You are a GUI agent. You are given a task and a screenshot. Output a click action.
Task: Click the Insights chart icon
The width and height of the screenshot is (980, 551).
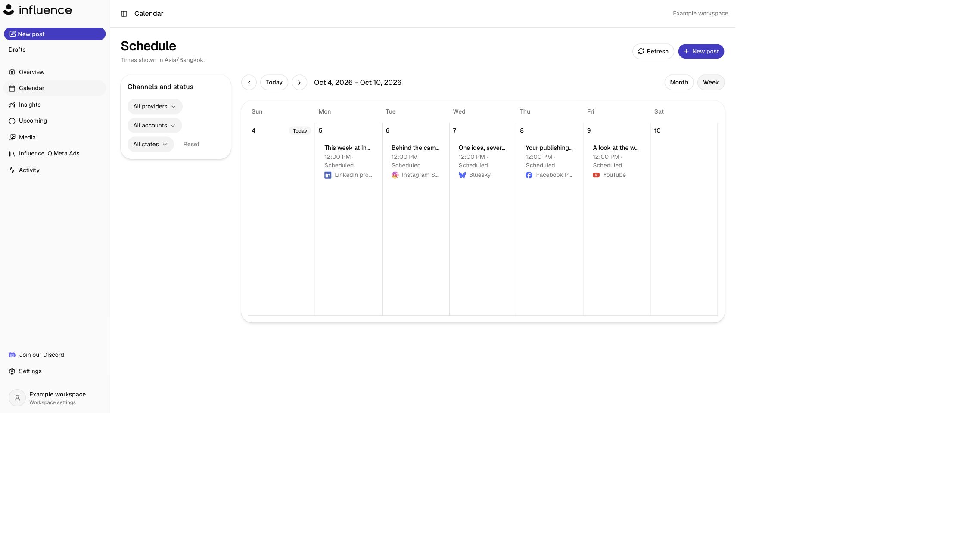(x=12, y=105)
